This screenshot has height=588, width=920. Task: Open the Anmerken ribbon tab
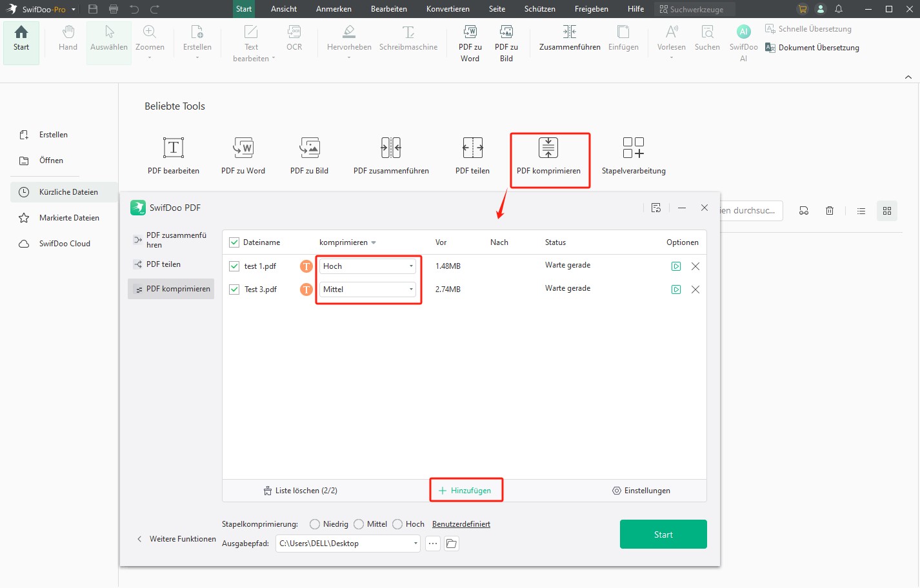coord(334,9)
